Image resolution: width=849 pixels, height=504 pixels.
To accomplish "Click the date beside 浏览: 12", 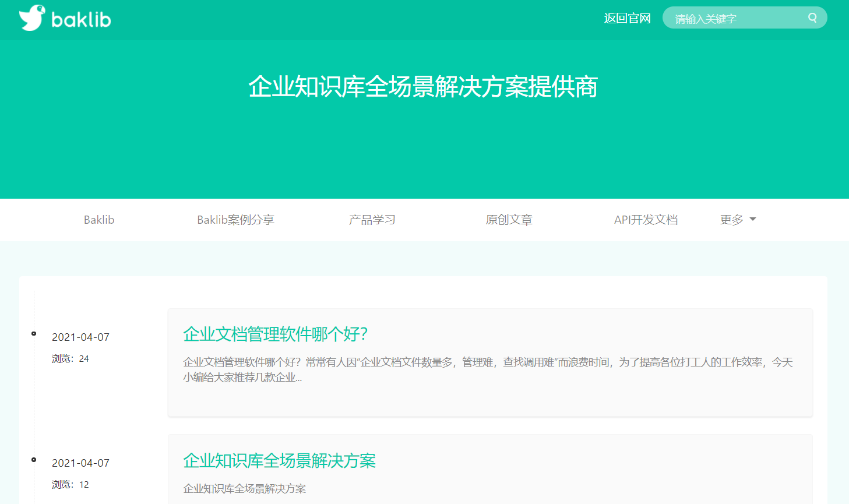I will click(x=80, y=463).
